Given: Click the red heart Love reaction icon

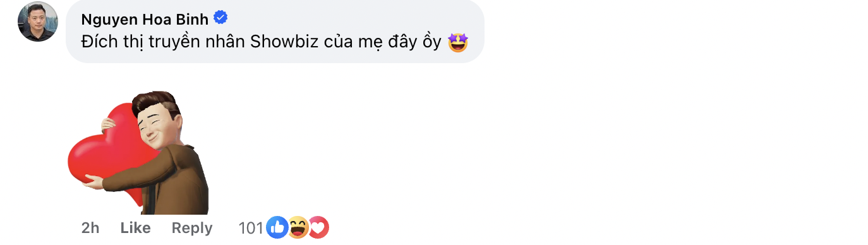Looking at the screenshot, I should [318, 227].
